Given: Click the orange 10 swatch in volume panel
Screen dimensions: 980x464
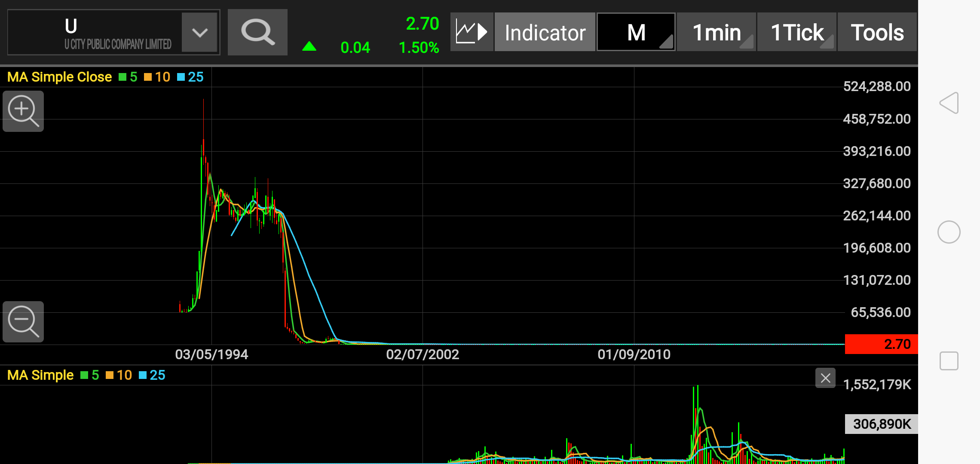Looking at the screenshot, I should pyautogui.click(x=110, y=375).
